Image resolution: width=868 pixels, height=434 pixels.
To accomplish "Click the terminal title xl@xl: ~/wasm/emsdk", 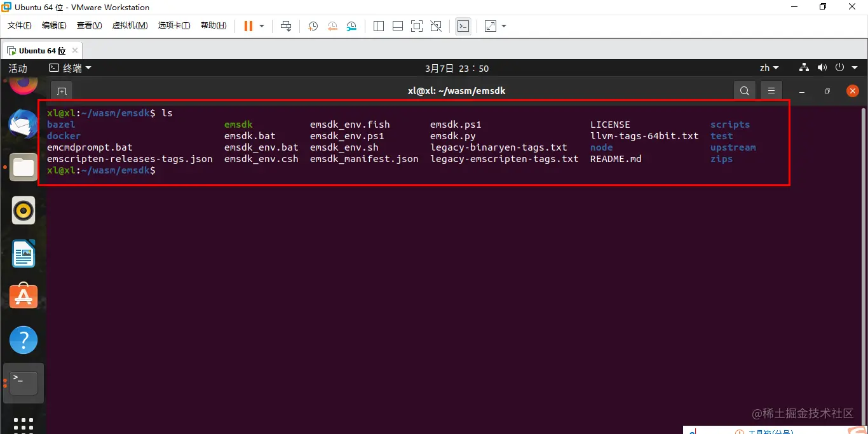I will coord(456,91).
